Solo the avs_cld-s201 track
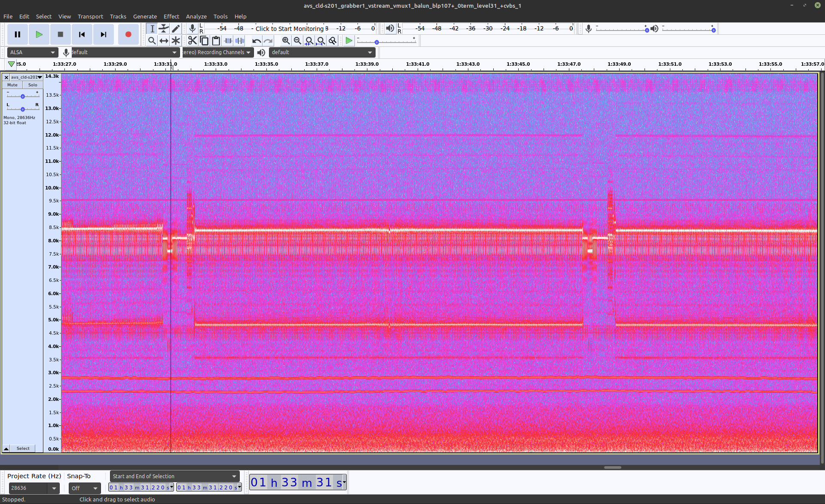This screenshot has height=504, width=825. (x=33, y=85)
